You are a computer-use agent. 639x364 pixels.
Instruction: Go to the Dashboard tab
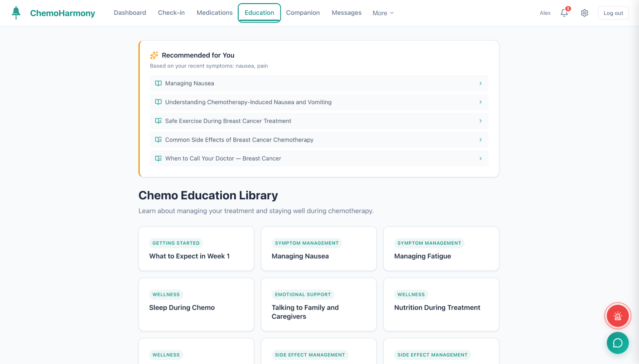point(130,13)
